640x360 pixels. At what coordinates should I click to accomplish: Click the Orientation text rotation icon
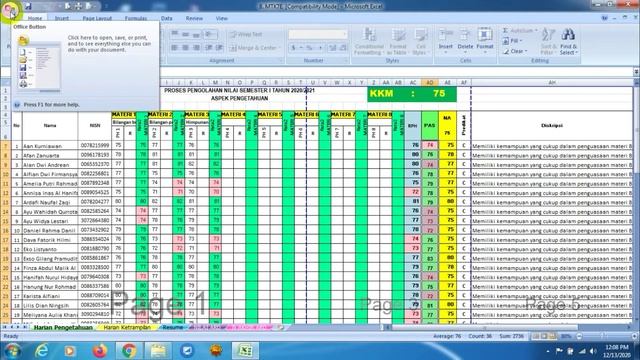[x=209, y=35]
